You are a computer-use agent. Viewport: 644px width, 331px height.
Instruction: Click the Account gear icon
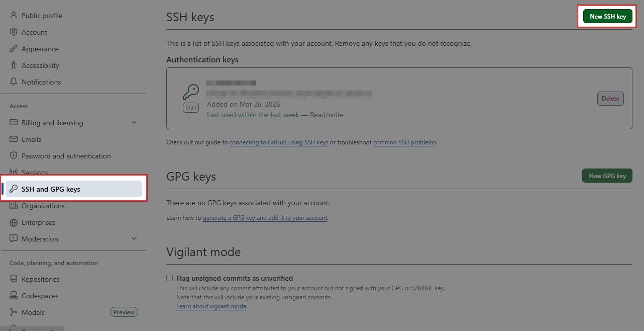pos(14,32)
